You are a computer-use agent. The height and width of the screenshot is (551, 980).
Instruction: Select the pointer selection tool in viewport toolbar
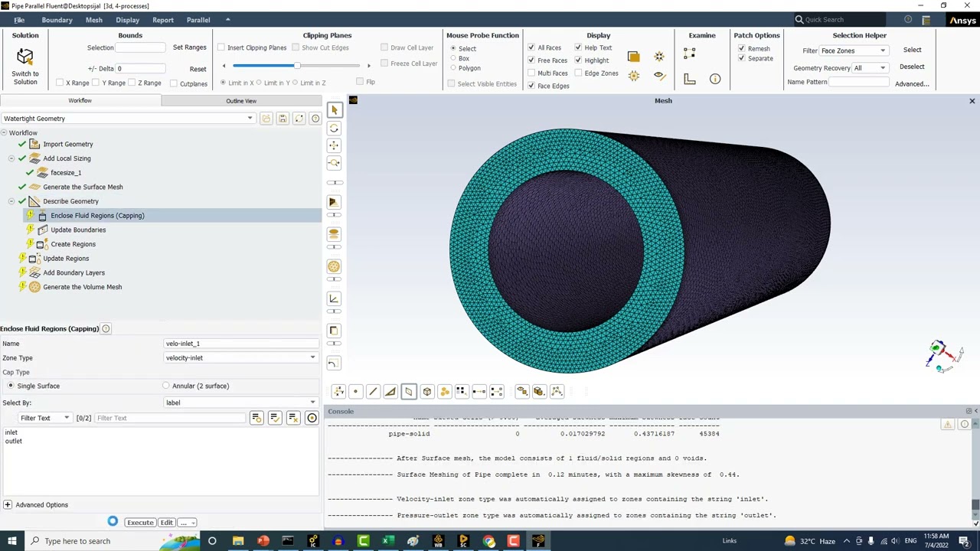click(x=334, y=110)
